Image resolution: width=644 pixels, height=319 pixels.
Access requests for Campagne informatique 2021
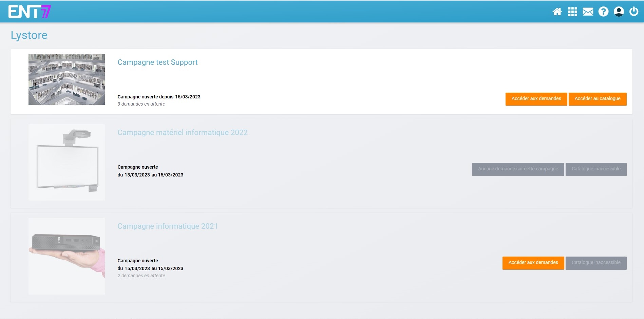point(533,263)
